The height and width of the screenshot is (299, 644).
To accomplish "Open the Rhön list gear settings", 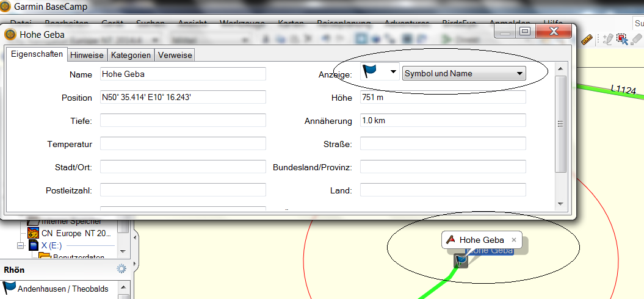I will (121, 268).
